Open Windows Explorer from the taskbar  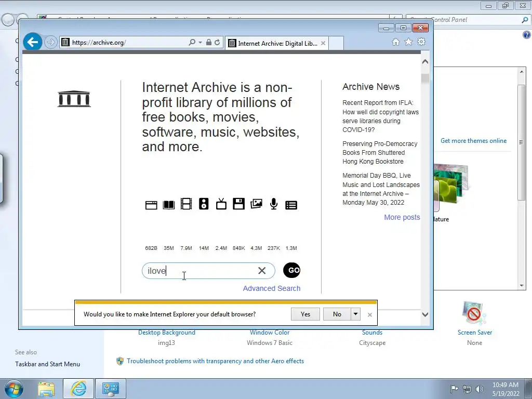[x=46, y=389]
